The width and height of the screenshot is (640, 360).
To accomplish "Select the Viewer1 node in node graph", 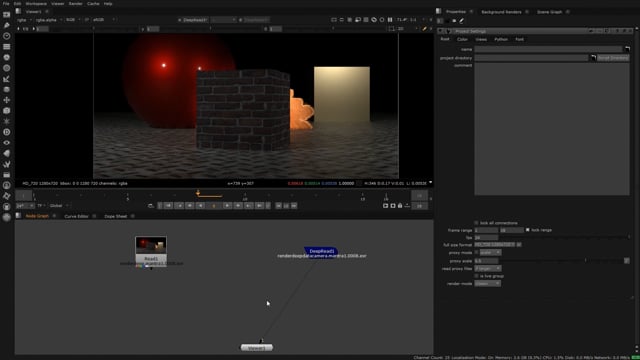I will coord(256,348).
